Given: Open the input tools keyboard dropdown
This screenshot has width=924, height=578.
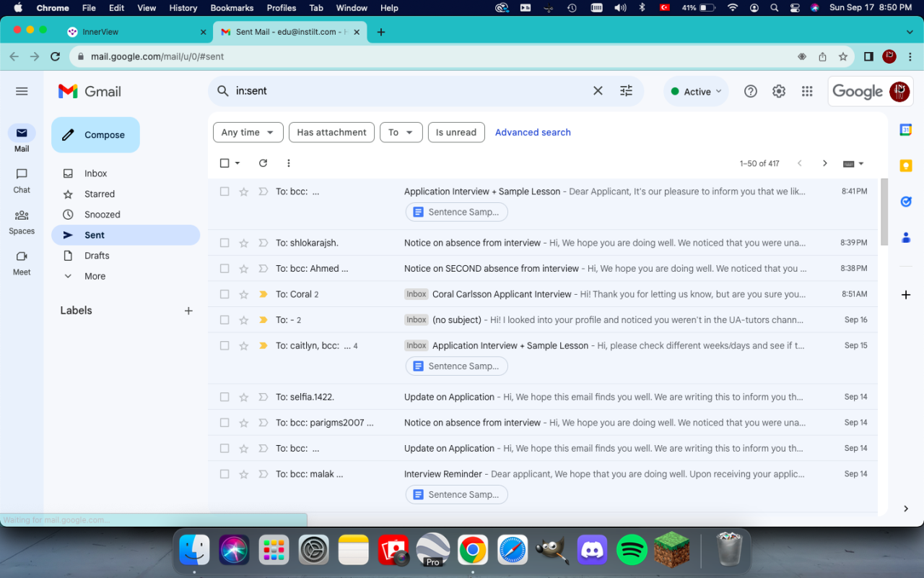Looking at the screenshot, I should pyautogui.click(x=853, y=163).
